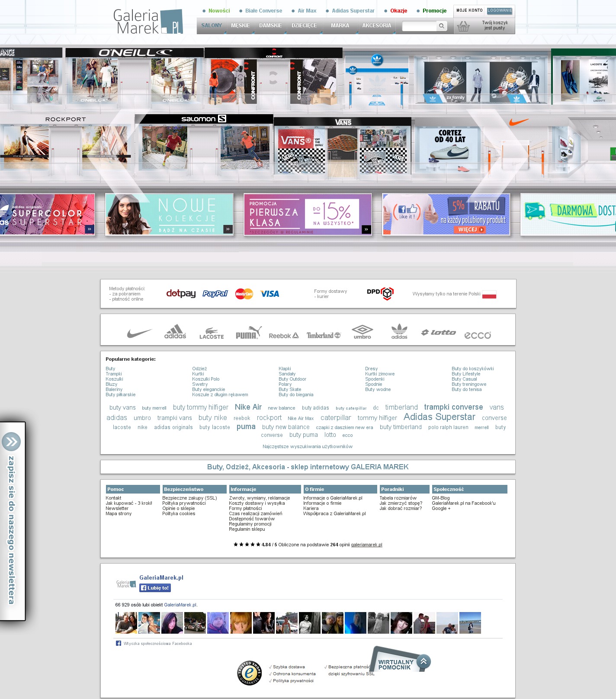Click the DPD courier logo
This screenshot has height=699, width=616.
click(x=380, y=293)
